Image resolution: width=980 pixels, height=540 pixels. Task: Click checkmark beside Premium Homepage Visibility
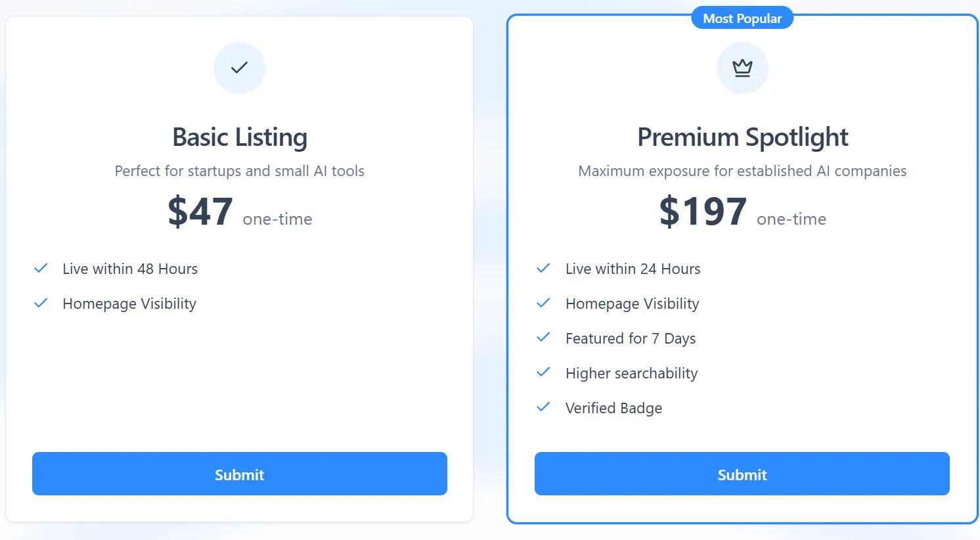tap(543, 303)
